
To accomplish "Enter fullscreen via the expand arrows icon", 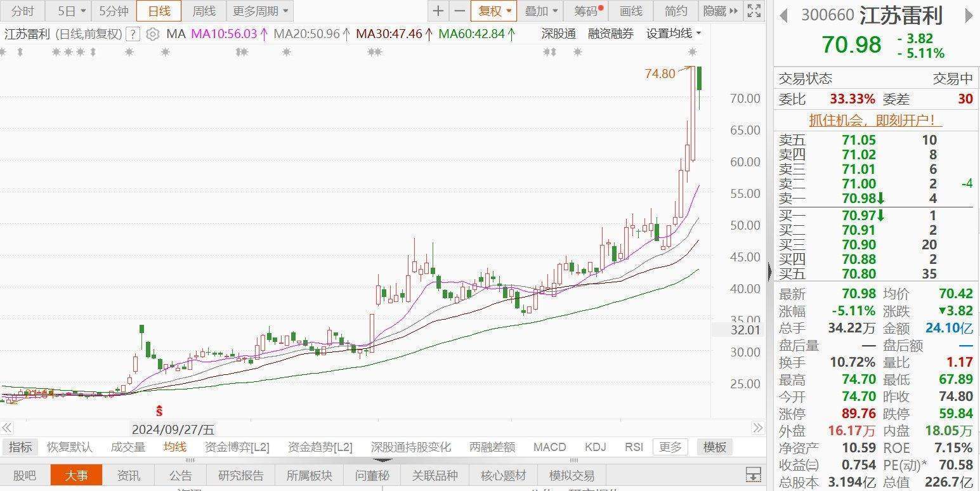I will [x=754, y=11].
